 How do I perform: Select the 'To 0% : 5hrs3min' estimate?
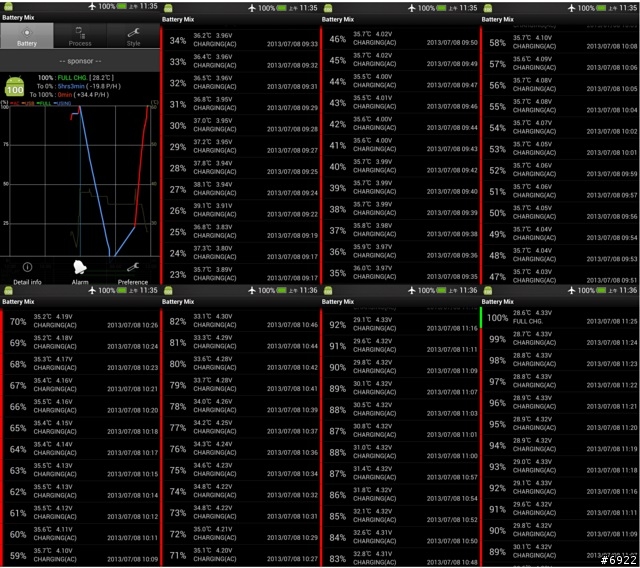click(x=78, y=86)
